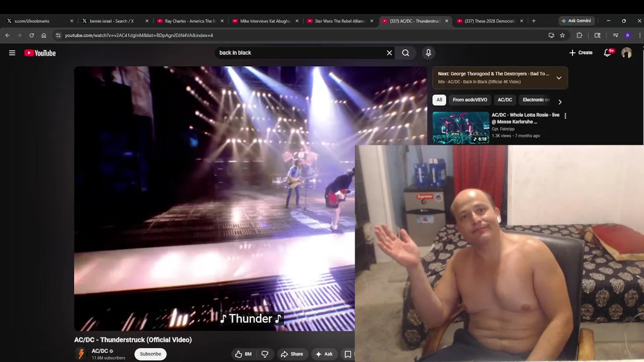This screenshot has height=362, width=644.
Task: Select the From acdcVEVO filter chip
Action: click(470, 100)
